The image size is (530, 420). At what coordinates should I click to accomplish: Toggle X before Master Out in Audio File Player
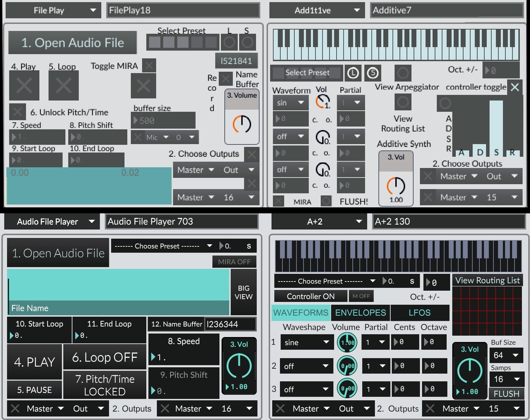tap(15, 408)
